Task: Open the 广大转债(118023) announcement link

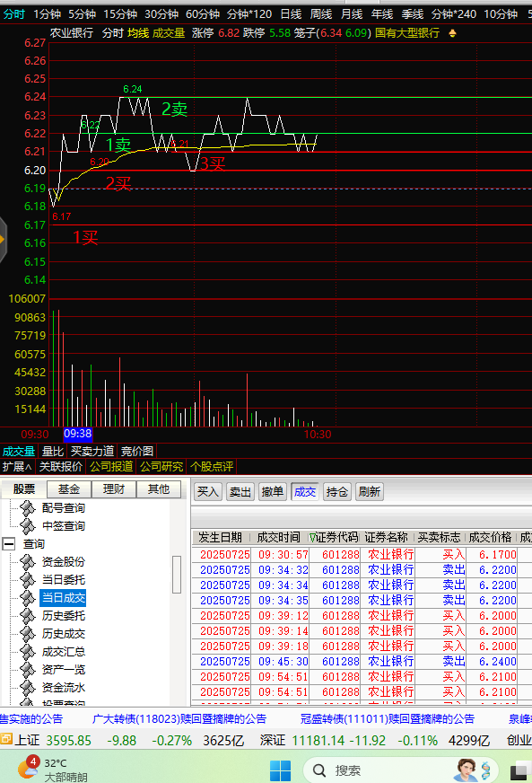Action: [179, 719]
